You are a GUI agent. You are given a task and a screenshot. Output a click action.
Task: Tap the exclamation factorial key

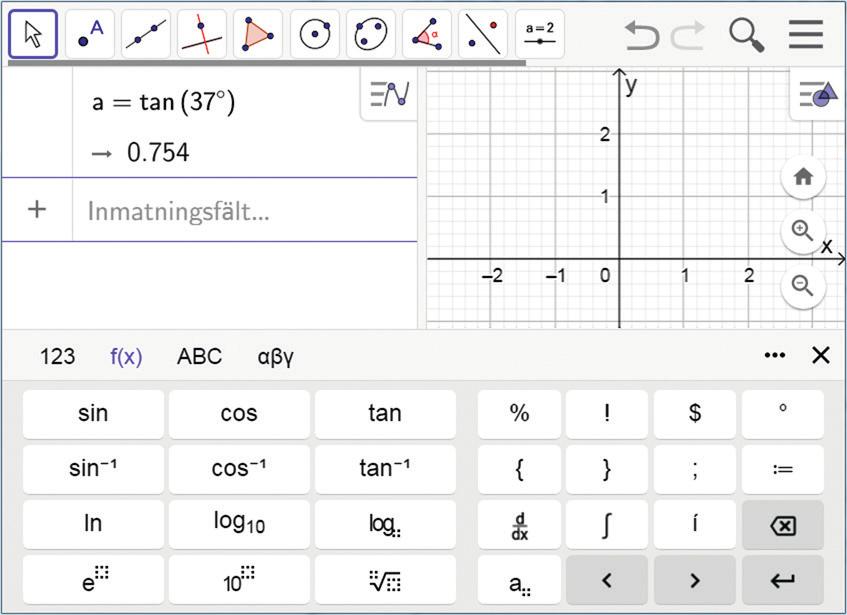pos(607,414)
